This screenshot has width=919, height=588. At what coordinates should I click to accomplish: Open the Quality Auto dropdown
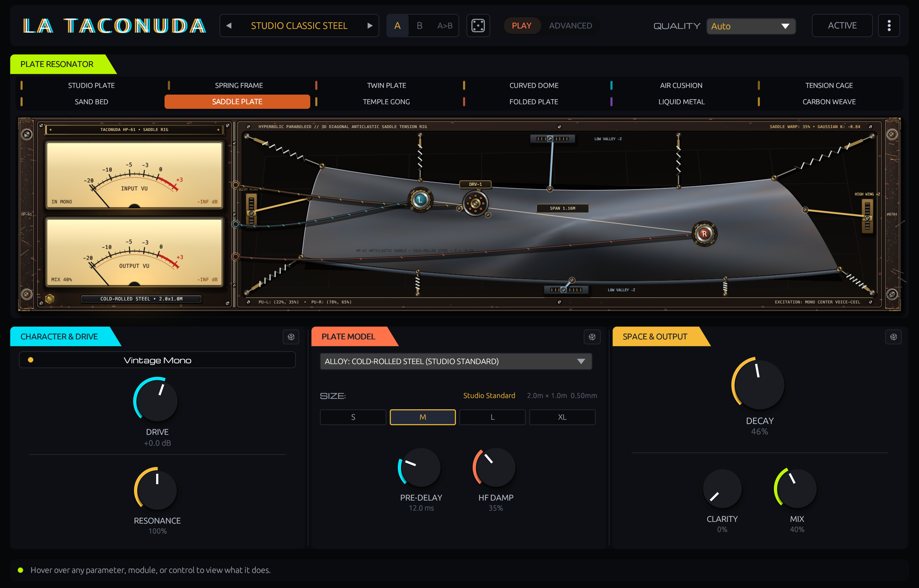click(x=751, y=26)
